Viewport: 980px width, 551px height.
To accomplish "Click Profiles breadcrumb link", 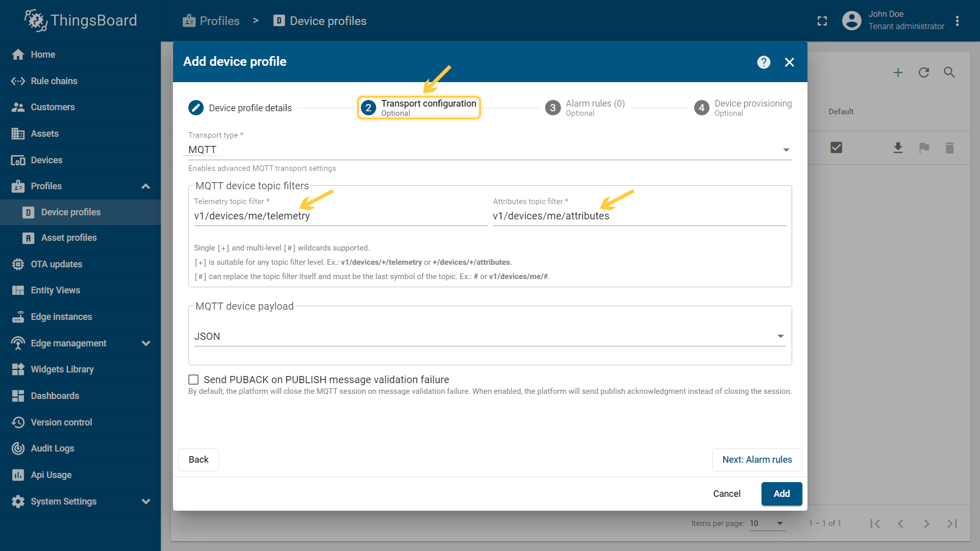I will pyautogui.click(x=211, y=21).
